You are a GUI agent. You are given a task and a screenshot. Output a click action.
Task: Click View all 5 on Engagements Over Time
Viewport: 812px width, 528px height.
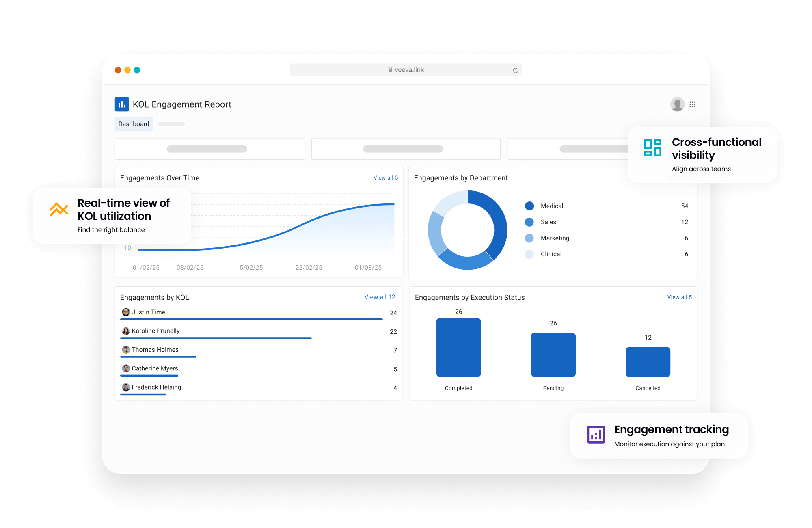385,178
